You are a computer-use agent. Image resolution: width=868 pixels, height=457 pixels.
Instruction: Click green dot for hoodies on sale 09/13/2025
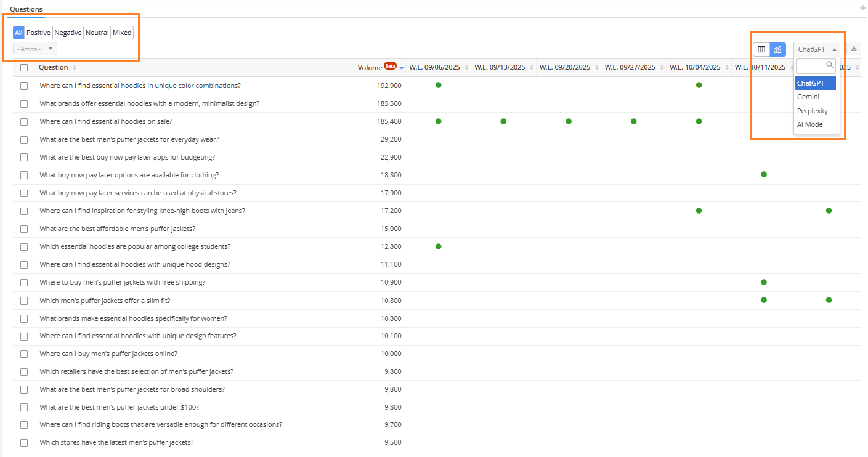pyautogui.click(x=503, y=121)
